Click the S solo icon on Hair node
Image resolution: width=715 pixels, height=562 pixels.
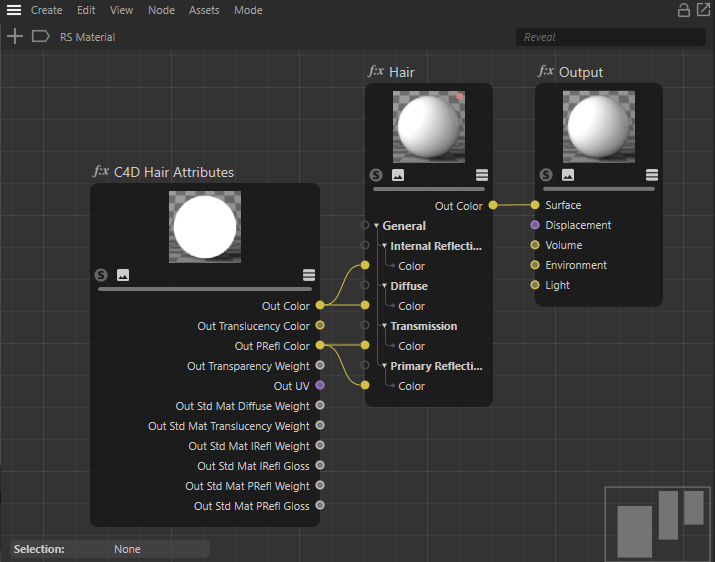379,174
